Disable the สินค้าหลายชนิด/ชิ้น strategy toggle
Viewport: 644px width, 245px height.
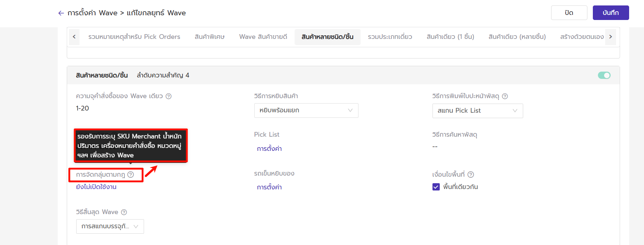[604, 75]
